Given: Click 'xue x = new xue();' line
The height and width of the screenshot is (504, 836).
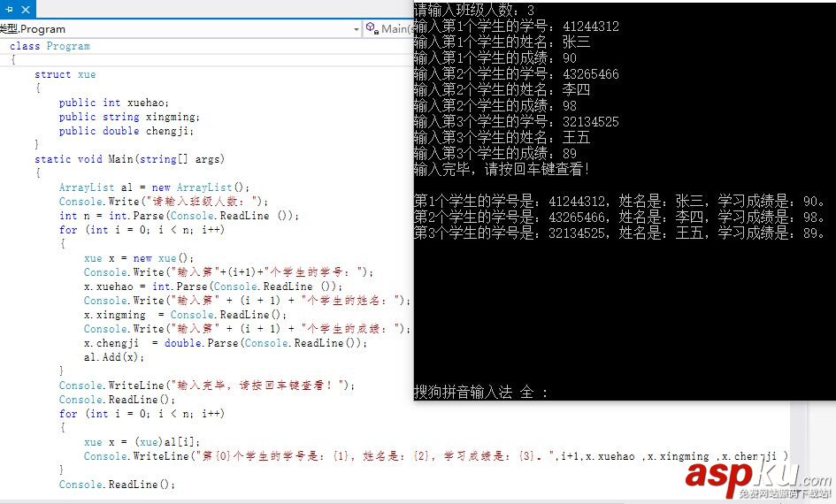Looking at the screenshot, I should pyautogui.click(x=139, y=258).
